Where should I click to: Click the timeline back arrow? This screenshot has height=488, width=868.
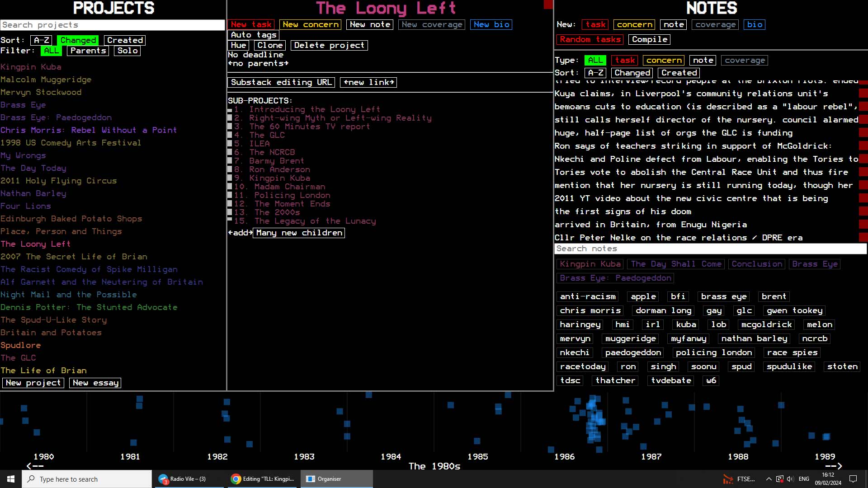(x=35, y=466)
